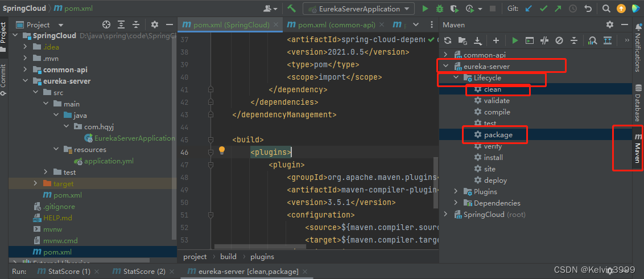
Task: Expand the common-api module in Project tree
Action: tap(26, 70)
